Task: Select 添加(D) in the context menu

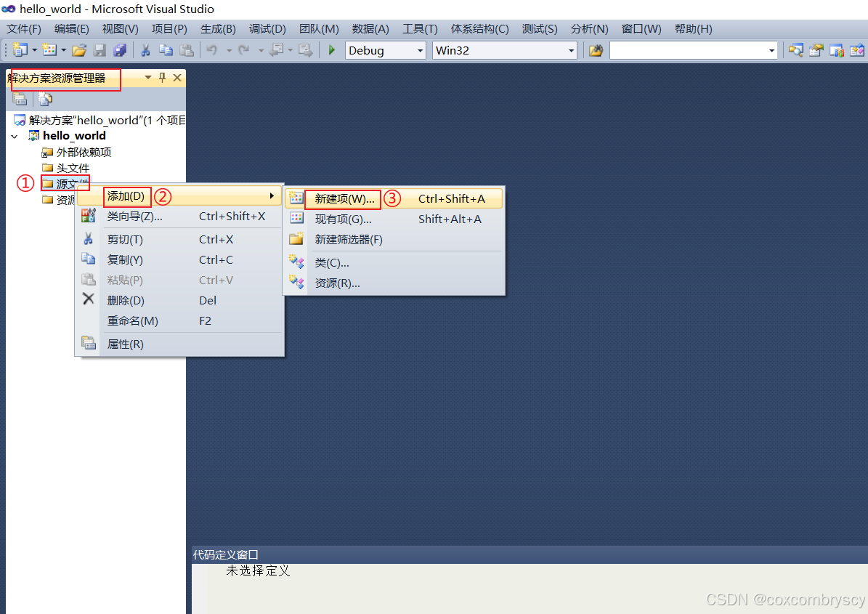Action: 179,196
